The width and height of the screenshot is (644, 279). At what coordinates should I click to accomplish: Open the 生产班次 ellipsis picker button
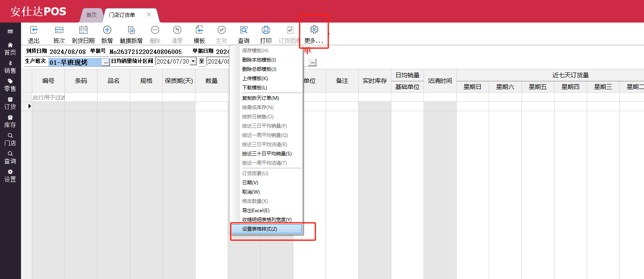pyautogui.click(x=106, y=62)
